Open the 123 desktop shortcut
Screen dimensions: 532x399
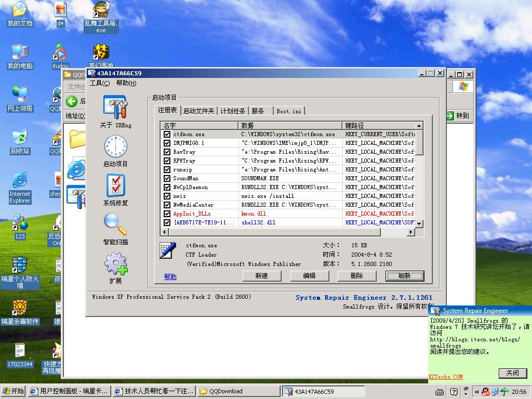click(x=20, y=223)
